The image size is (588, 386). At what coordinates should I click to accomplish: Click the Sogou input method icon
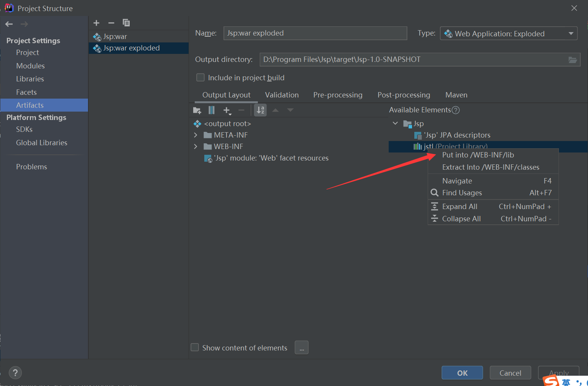pos(551,381)
